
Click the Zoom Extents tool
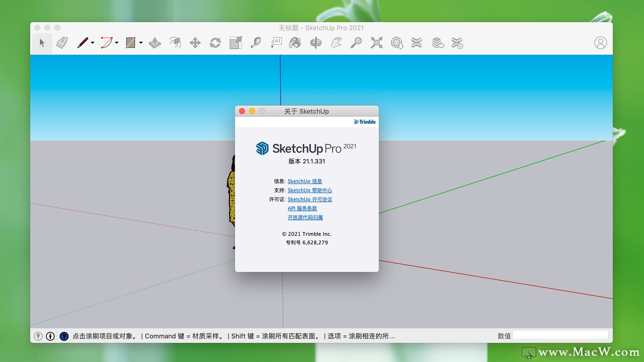[376, 43]
